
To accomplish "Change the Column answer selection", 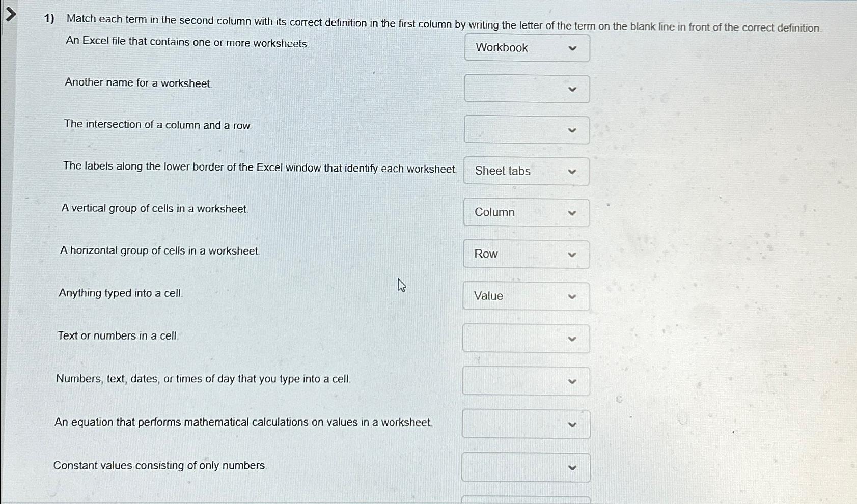I will 527,212.
